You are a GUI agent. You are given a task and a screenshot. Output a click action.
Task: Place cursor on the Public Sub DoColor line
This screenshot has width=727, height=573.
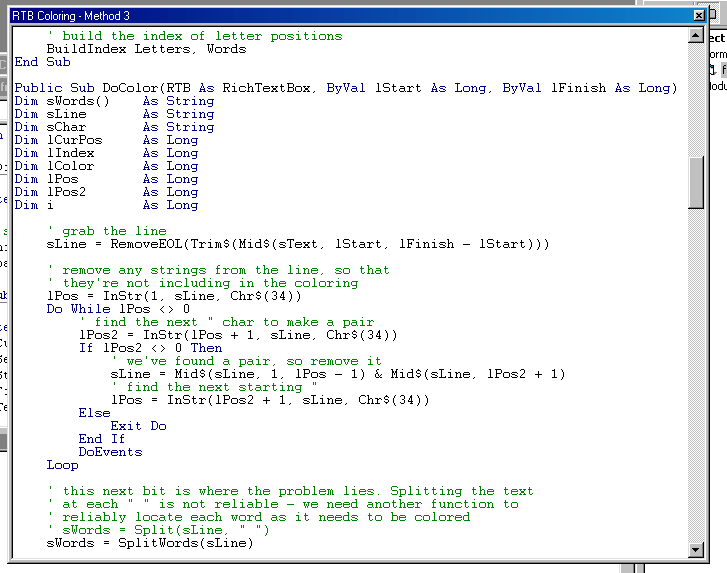[x=345, y=88]
